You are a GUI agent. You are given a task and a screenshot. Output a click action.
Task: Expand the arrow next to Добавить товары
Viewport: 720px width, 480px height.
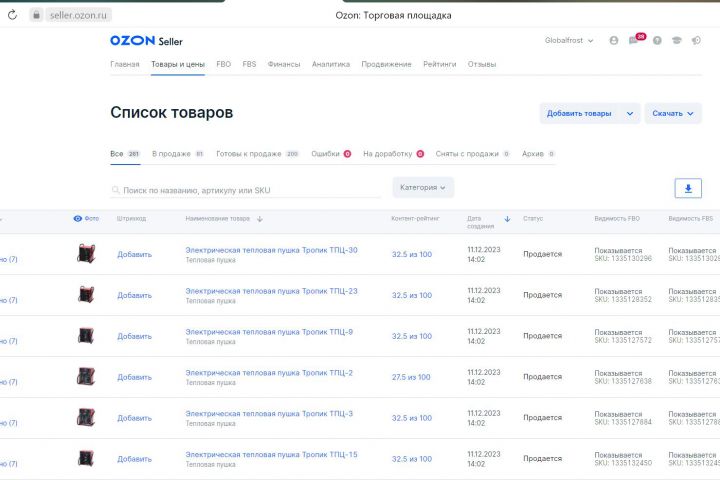pos(630,113)
